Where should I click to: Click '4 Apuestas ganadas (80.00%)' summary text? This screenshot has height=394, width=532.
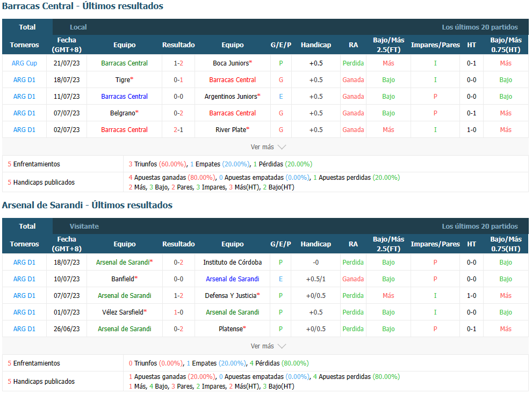click(x=172, y=178)
